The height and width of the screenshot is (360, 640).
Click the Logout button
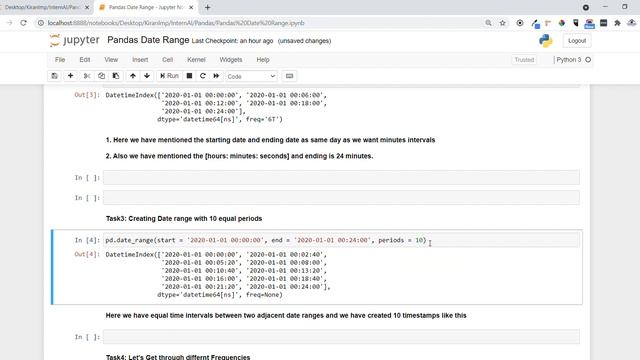(x=577, y=41)
